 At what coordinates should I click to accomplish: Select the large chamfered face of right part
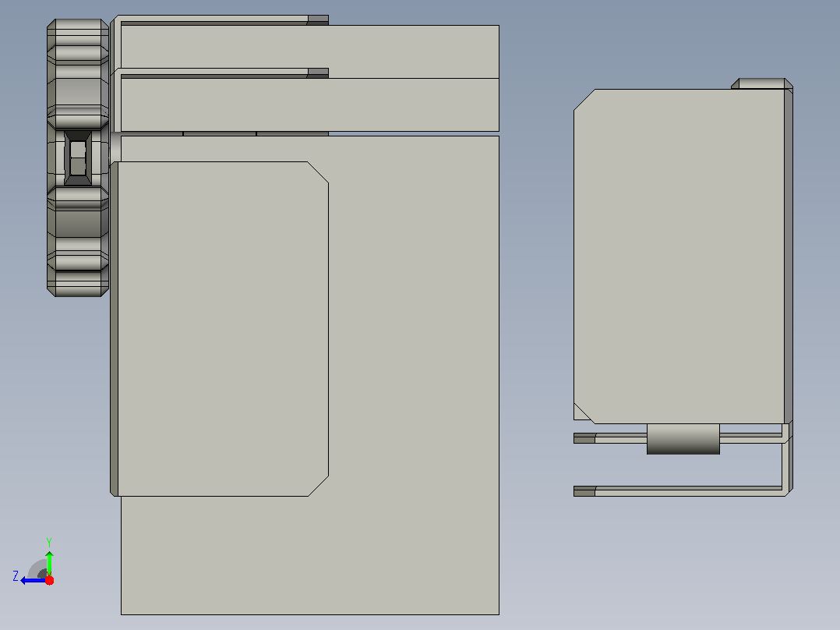pyautogui.click(x=679, y=257)
